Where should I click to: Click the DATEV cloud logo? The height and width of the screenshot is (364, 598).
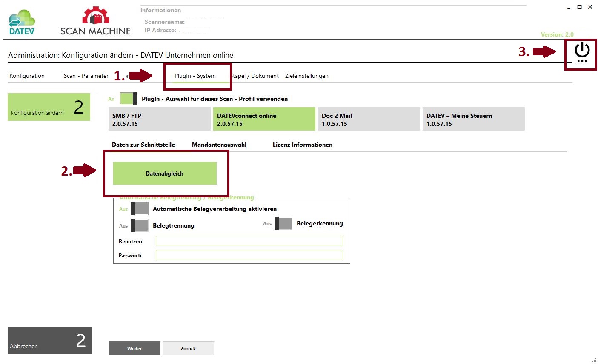pyautogui.click(x=22, y=22)
